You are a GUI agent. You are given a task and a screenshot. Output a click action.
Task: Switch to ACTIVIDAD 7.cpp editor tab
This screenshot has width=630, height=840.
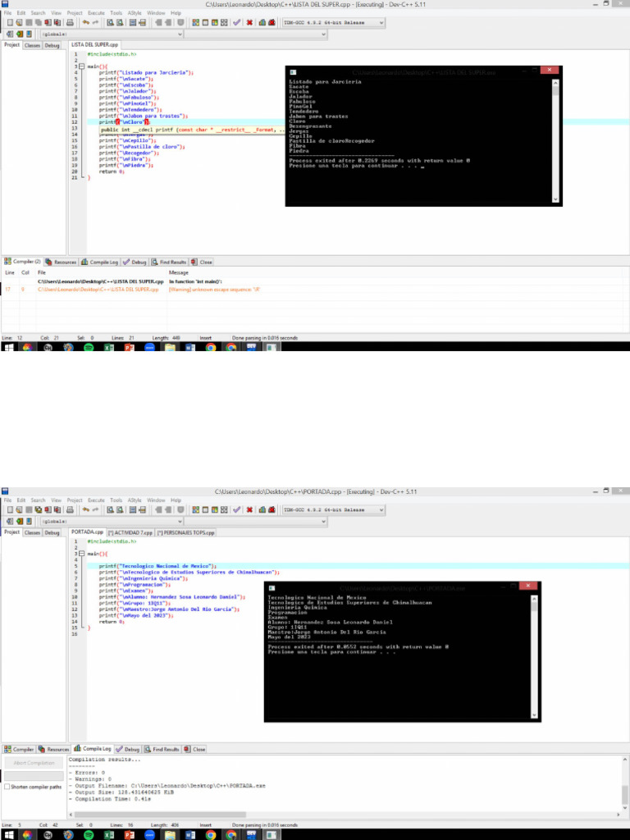(x=130, y=532)
